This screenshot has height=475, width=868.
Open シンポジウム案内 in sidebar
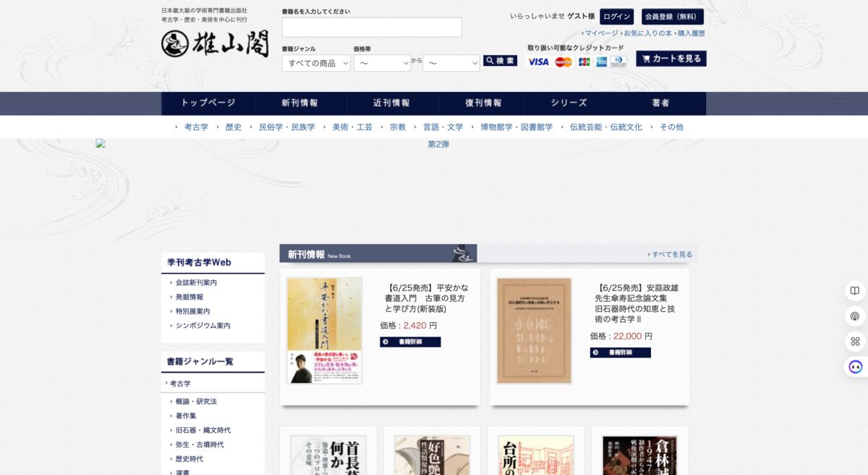point(203,326)
